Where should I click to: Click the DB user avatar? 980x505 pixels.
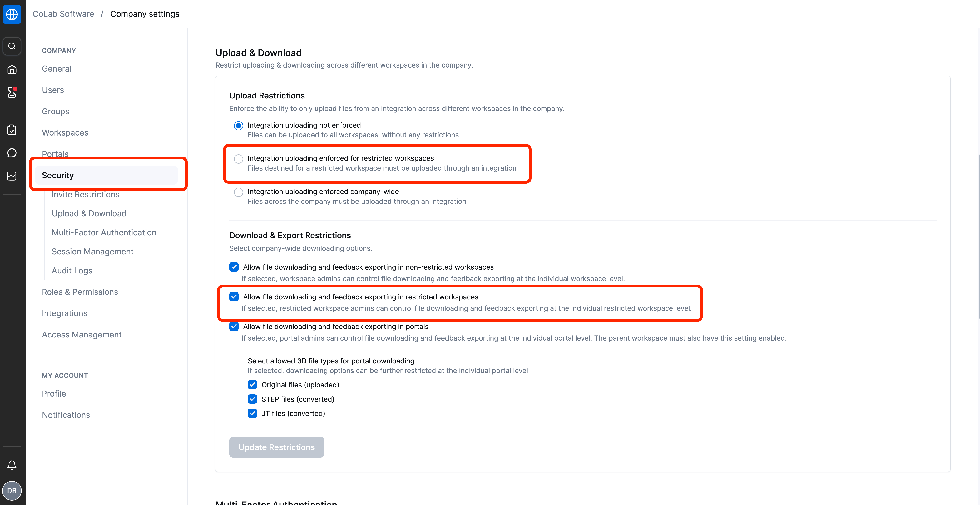[x=12, y=491]
